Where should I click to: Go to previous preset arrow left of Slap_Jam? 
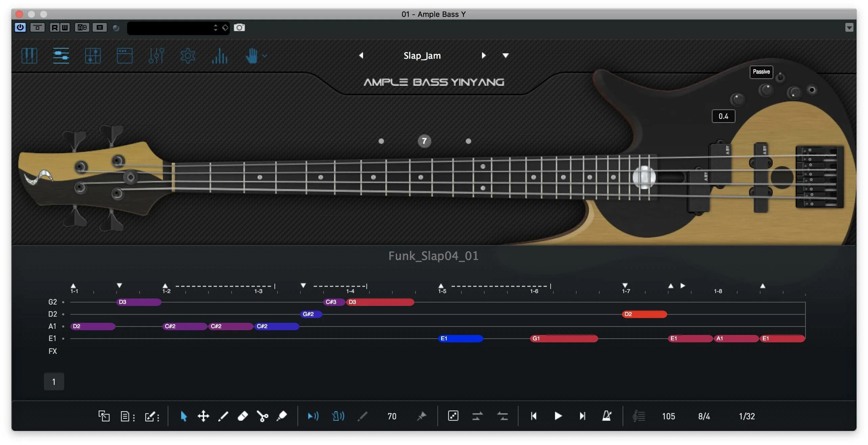click(361, 55)
